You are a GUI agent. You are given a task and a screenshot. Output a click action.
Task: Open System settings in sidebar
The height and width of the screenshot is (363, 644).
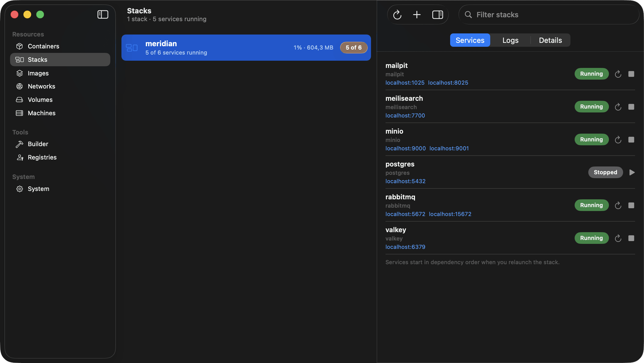click(60, 189)
